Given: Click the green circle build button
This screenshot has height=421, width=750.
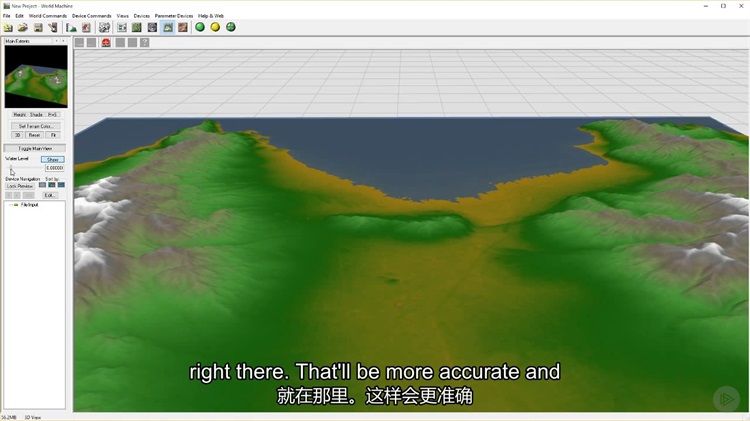Looking at the screenshot, I should [200, 27].
